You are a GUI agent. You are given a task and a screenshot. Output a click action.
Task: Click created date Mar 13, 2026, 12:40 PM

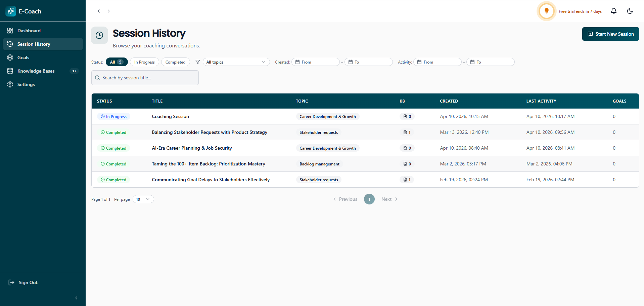tap(464, 132)
